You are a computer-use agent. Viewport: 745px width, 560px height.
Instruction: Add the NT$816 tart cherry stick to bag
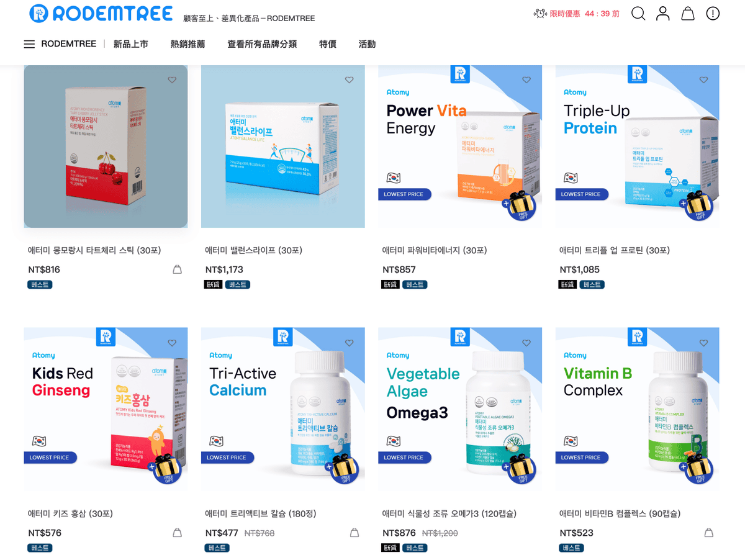177,269
